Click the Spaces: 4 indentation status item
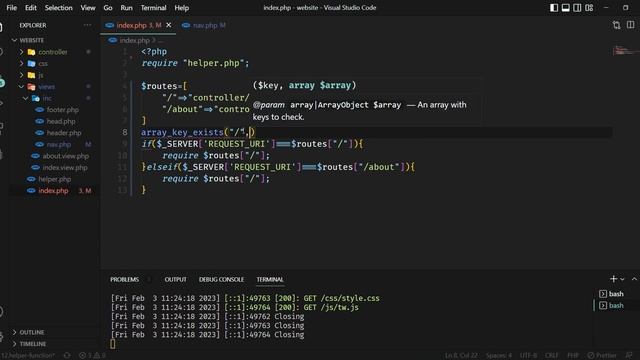The width and height of the screenshot is (640, 360). (x=499, y=356)
